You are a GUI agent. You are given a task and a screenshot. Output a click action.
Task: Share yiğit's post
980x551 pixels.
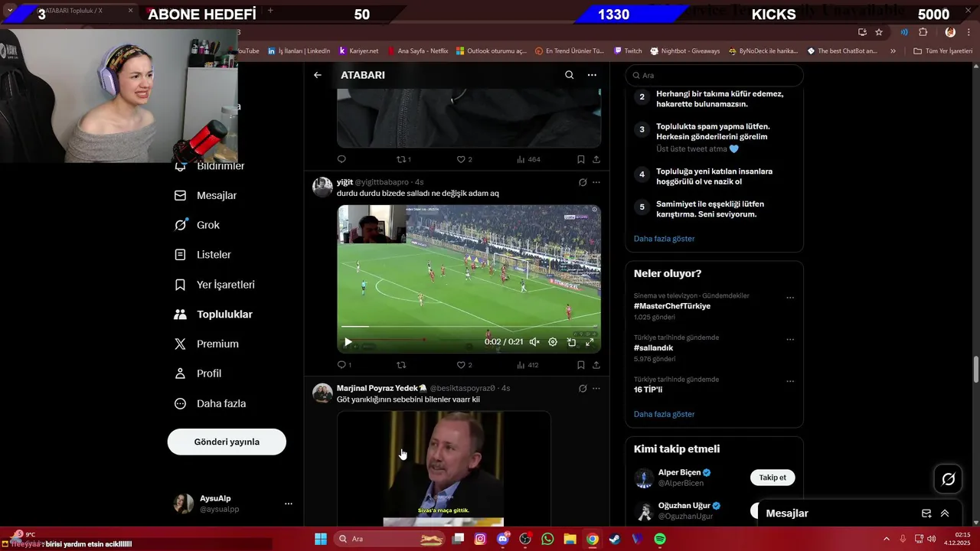click(x=596, y=365)
